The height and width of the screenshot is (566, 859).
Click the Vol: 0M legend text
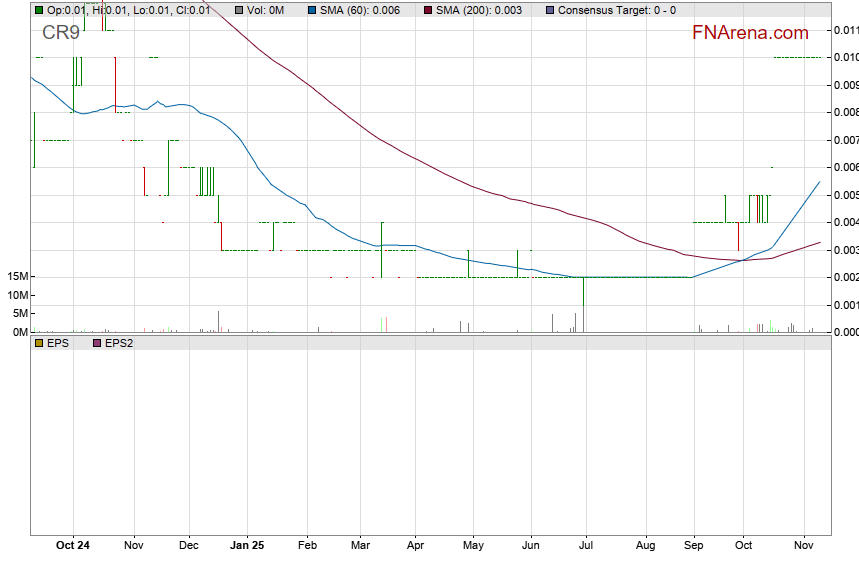point(266,10)
